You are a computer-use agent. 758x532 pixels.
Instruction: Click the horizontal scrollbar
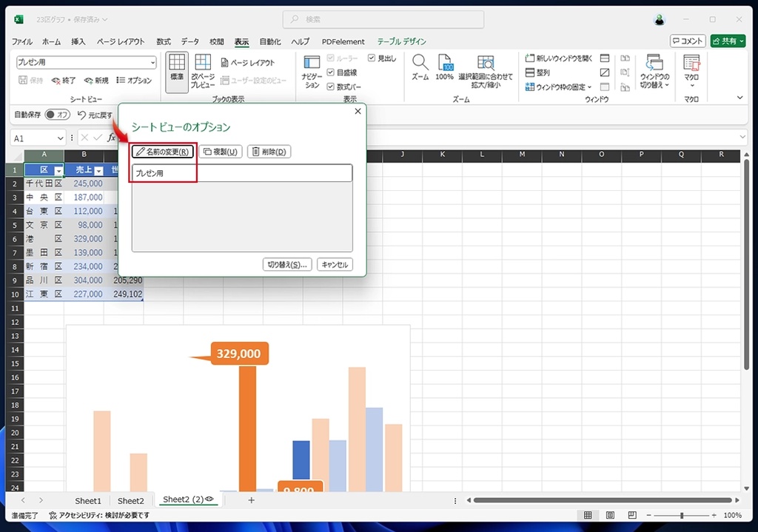click(x=603, y=500)
